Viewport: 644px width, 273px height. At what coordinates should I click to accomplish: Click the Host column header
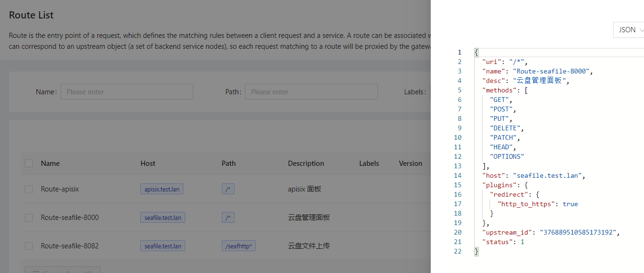coord(148,164)
